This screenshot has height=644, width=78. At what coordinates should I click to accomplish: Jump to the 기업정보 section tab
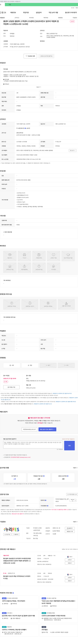pos(75,18)
